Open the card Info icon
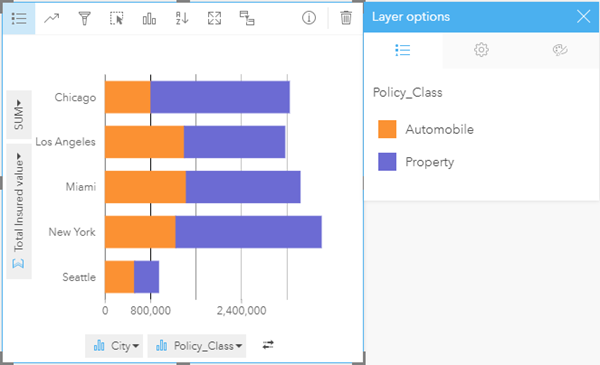Image resolution: width=600 pixels, height=365 pixels. pyautogui.click(x=309, y=18)
